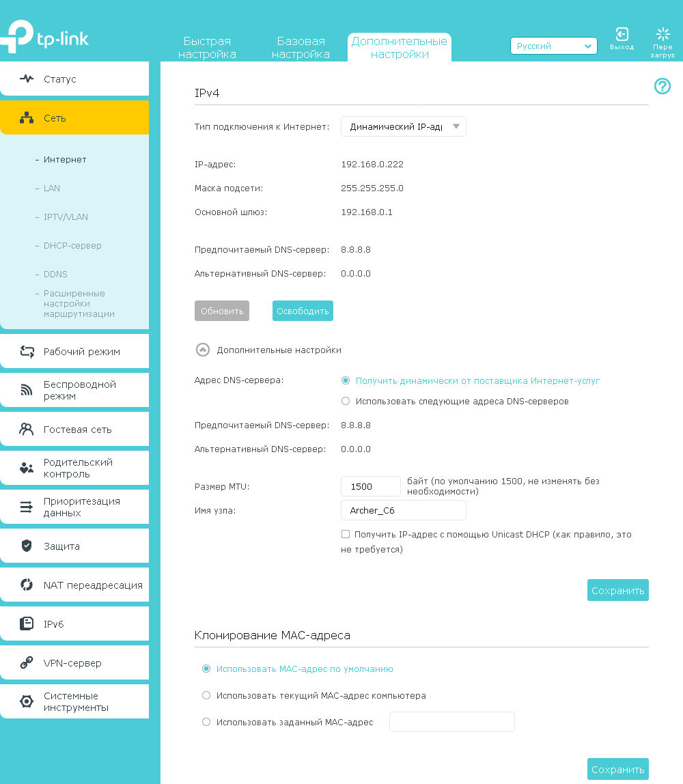Screen dimensions: 683x784
Task: Select 'Получить динамически от поставщика' DNS option
Action: tap(346, 380)
